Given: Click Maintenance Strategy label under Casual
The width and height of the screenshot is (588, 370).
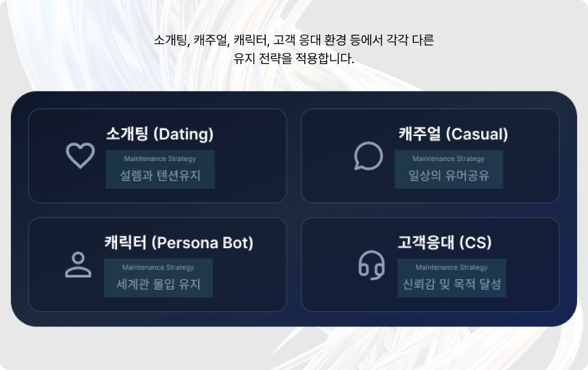Looking at the screenshot, I should click(x=448, y=159).
